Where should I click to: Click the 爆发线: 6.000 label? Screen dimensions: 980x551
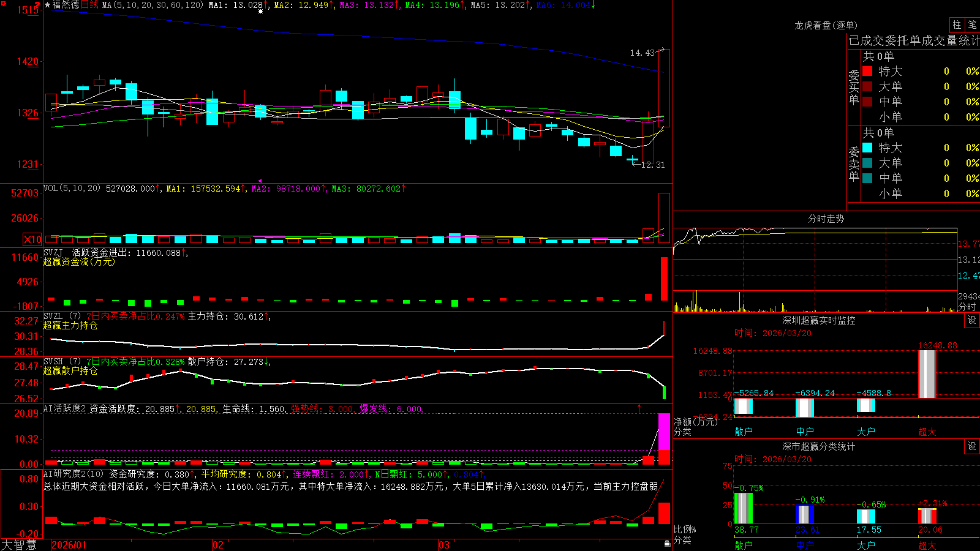pos(391,408)
